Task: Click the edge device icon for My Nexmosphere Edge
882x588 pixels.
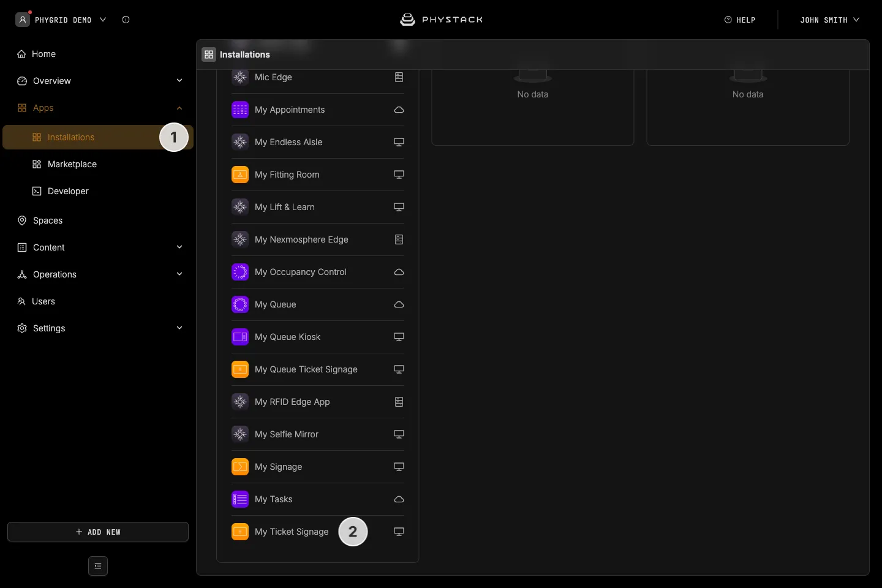Action: point(399,239)
